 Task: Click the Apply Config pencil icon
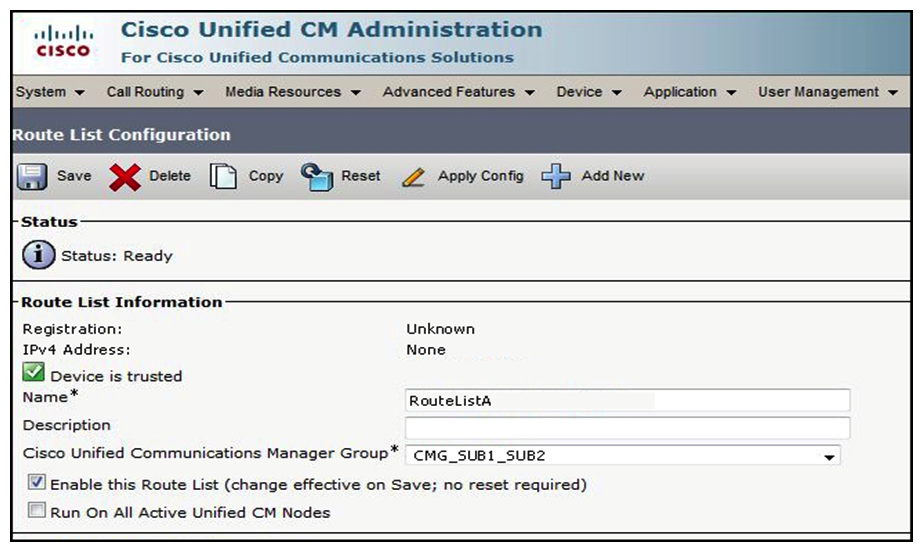413,177
